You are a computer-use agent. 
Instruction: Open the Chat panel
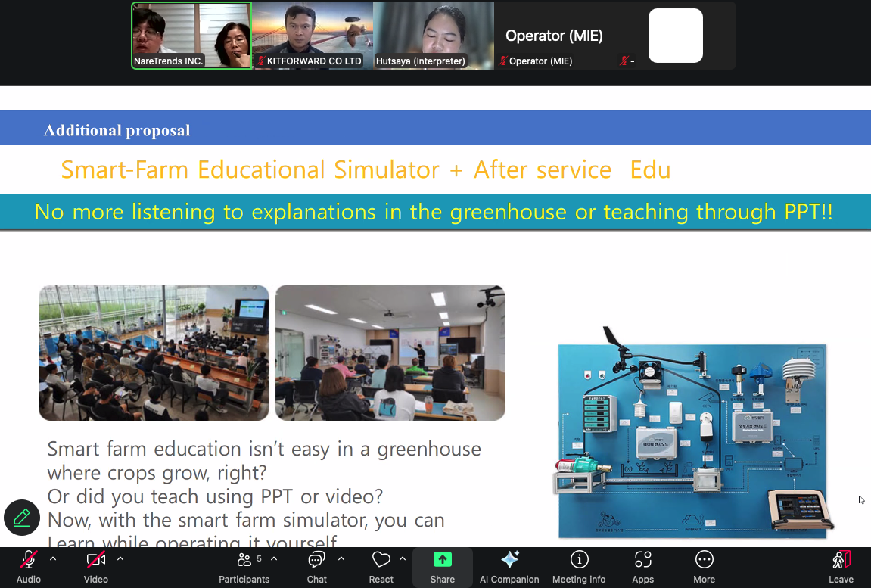[316, 567]
